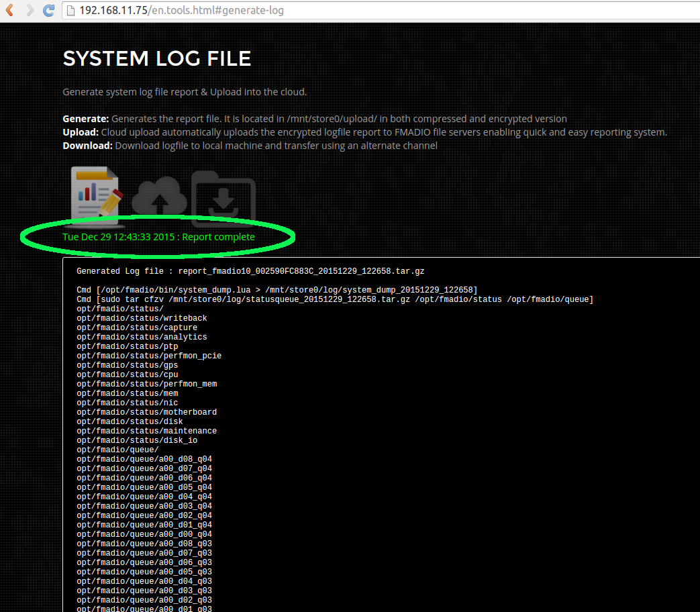
Task: Click the page icon in the address bar
Action: click(x=70, y=10)
